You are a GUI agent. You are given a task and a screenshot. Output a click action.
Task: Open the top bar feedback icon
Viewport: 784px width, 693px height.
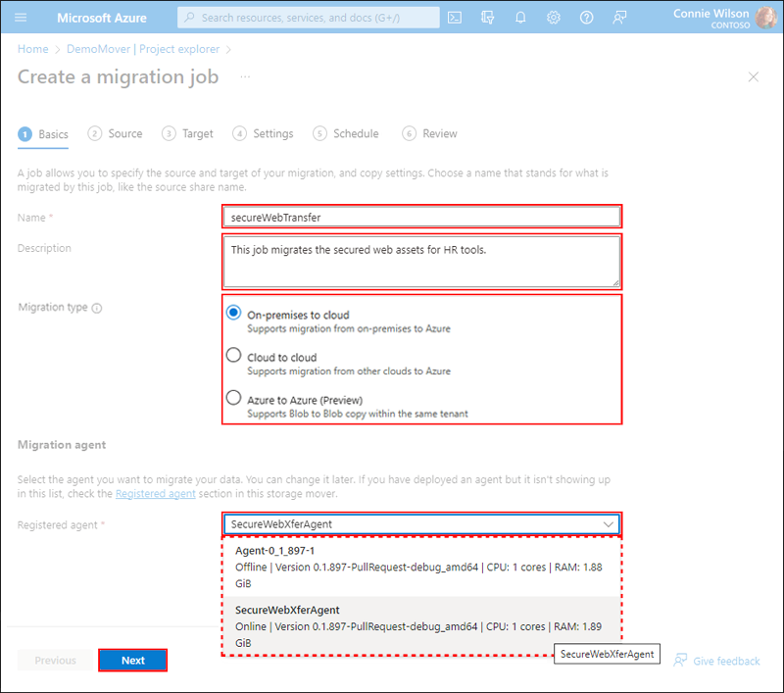[619, 18]
